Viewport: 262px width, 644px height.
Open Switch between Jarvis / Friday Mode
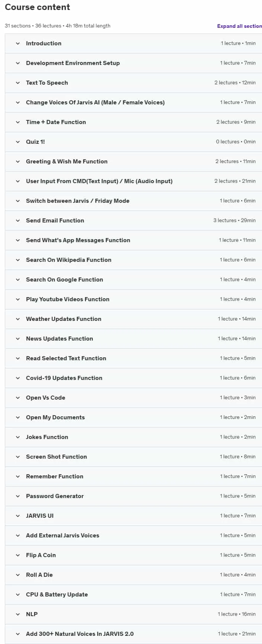pyautogui.click(x=133, y=201)
